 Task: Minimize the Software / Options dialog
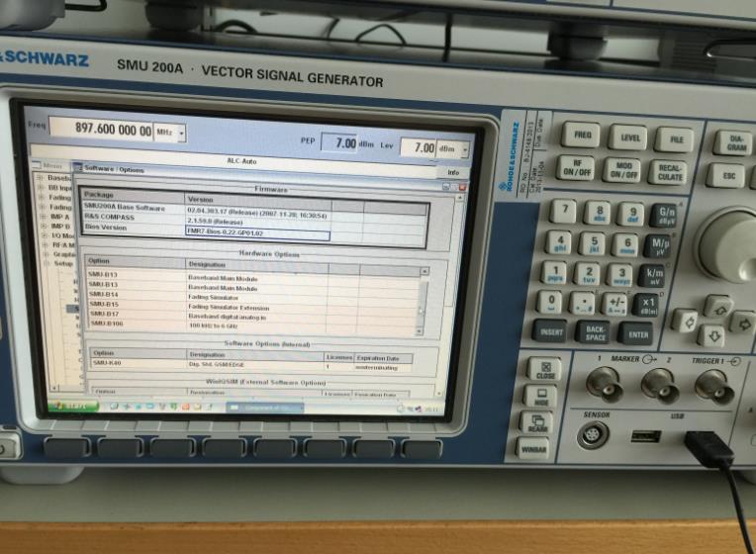click(445, 187)
